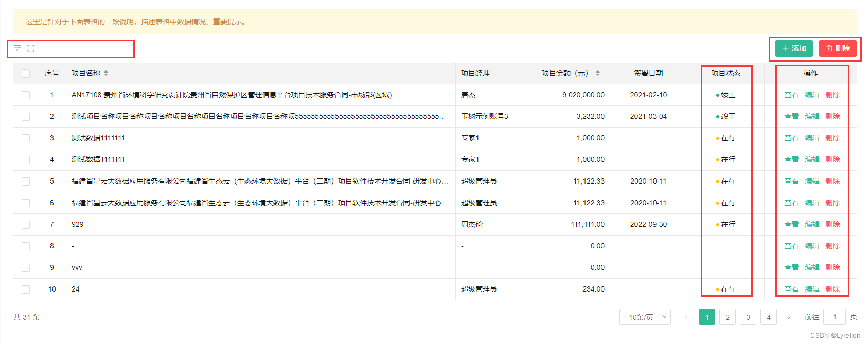The height and width of the screenshot is (344, 868).
Task: Click the project name starting with AN17108
Action: [232, 95]
